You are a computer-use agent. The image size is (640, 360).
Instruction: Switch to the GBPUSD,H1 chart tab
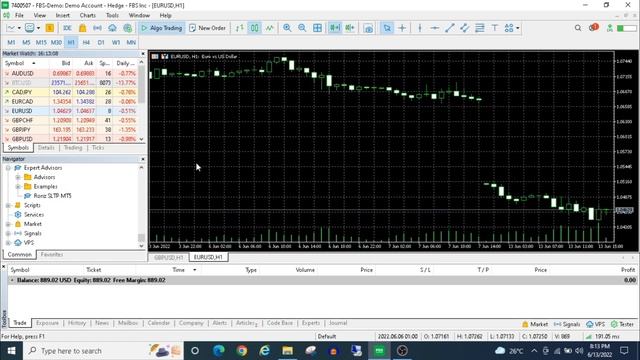(168, 257)
